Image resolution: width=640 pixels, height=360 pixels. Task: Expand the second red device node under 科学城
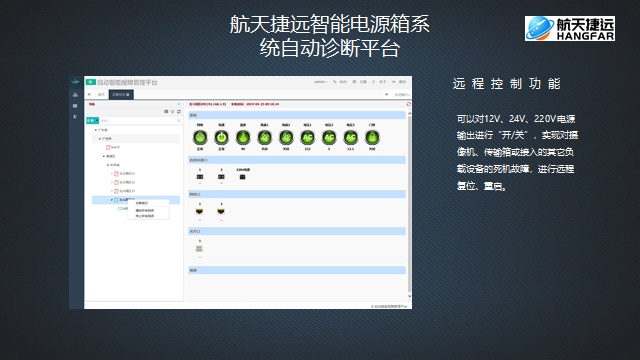click(112, 182)
